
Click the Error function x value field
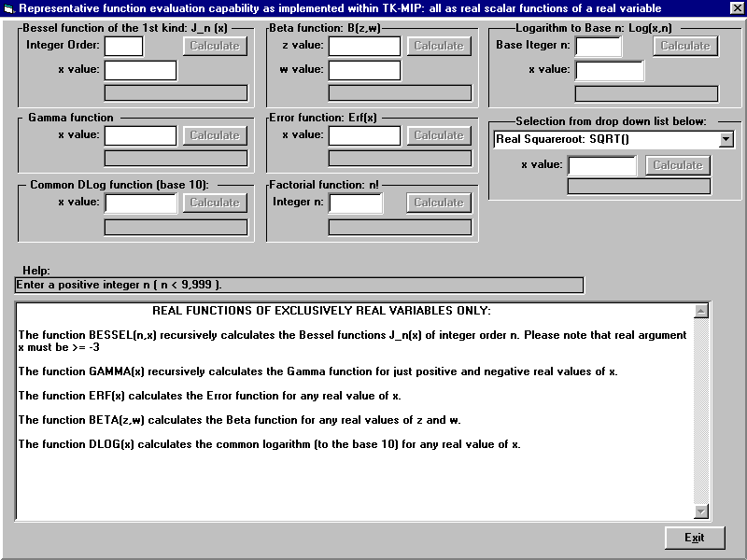[x=364, y=135]
